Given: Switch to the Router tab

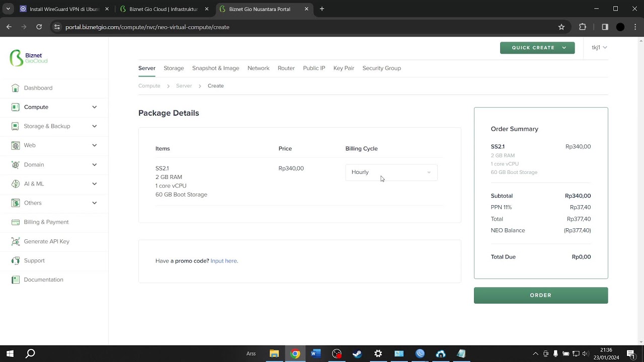Looking at the screenshot, I should coord(286,68).
